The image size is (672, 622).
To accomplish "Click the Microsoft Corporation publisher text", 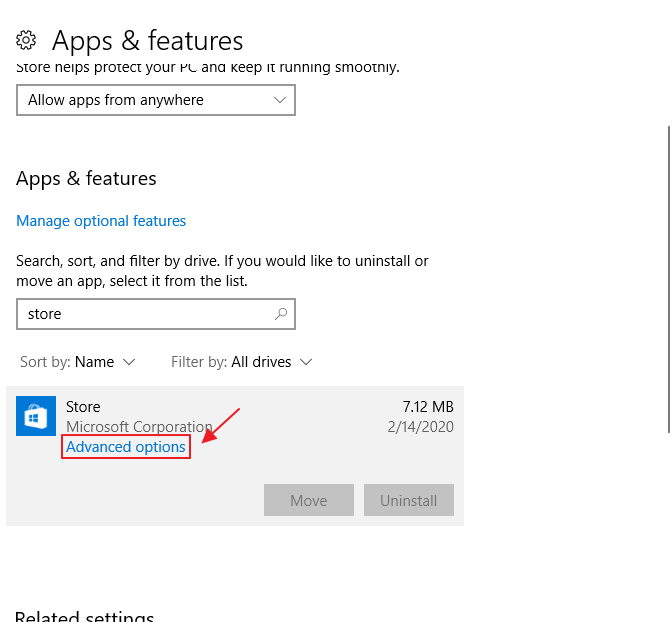I will click(x=139, y=427).
